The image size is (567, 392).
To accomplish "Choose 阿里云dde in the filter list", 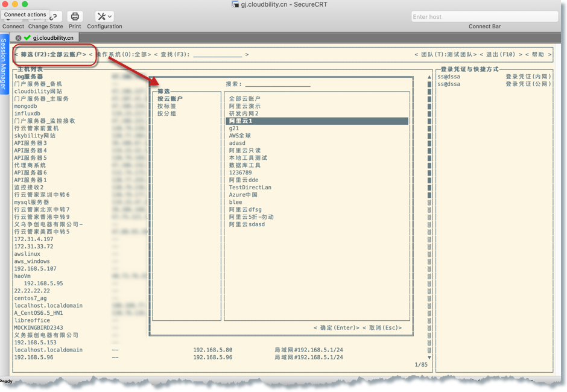I will (x=244, y=180).
